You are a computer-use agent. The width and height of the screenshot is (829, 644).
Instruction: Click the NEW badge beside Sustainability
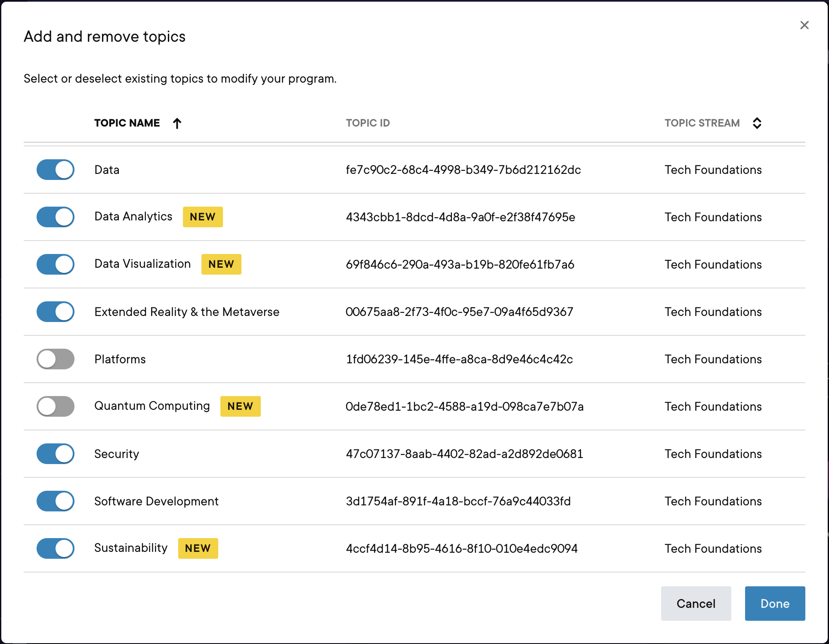[x=198, y=548]
